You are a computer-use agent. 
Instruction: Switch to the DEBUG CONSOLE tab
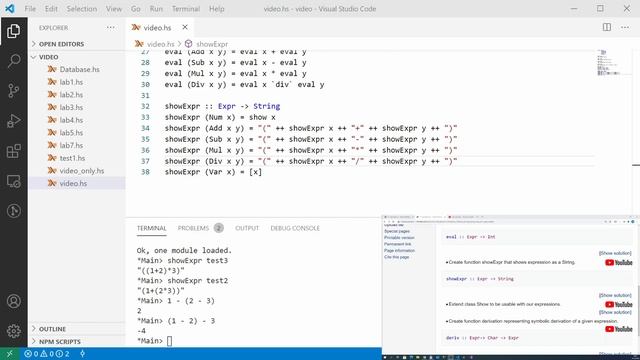coord(295,228)
